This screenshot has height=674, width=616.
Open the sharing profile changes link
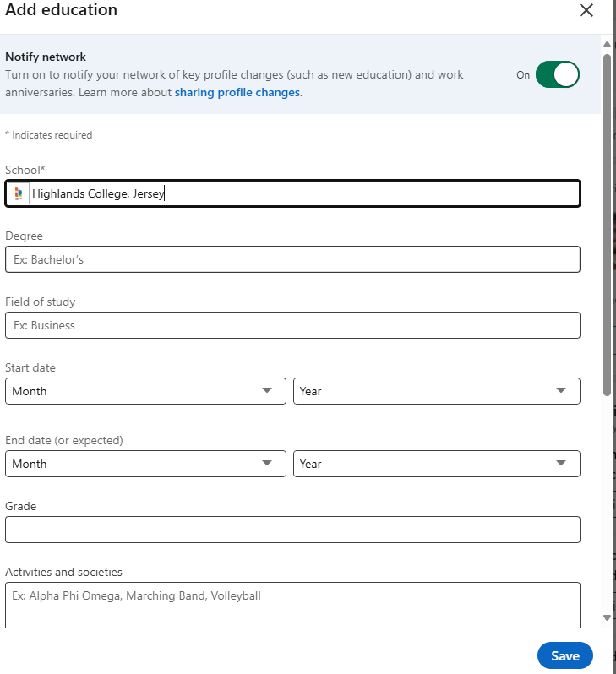point(237,92)
